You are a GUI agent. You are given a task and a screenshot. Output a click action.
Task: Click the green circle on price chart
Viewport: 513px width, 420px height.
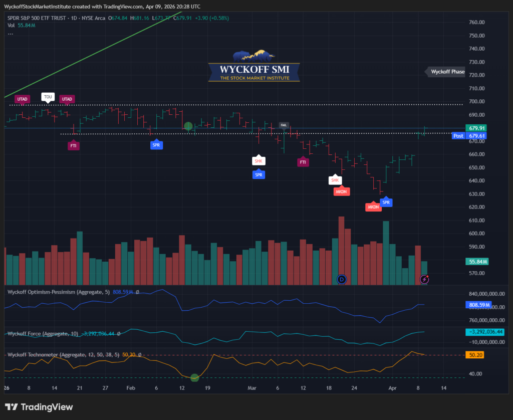pyautogui.click(x=188, y=126)
